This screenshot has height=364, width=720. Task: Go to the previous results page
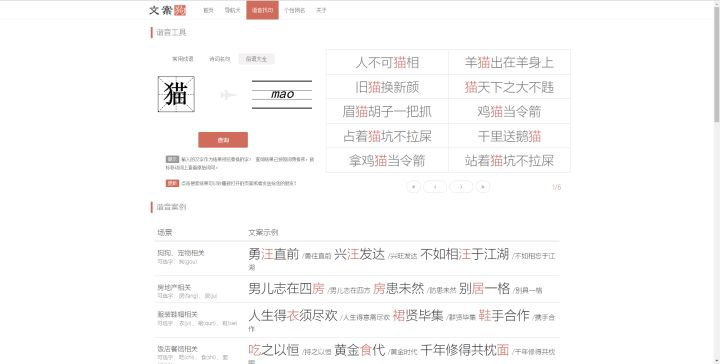pos(435,187)
